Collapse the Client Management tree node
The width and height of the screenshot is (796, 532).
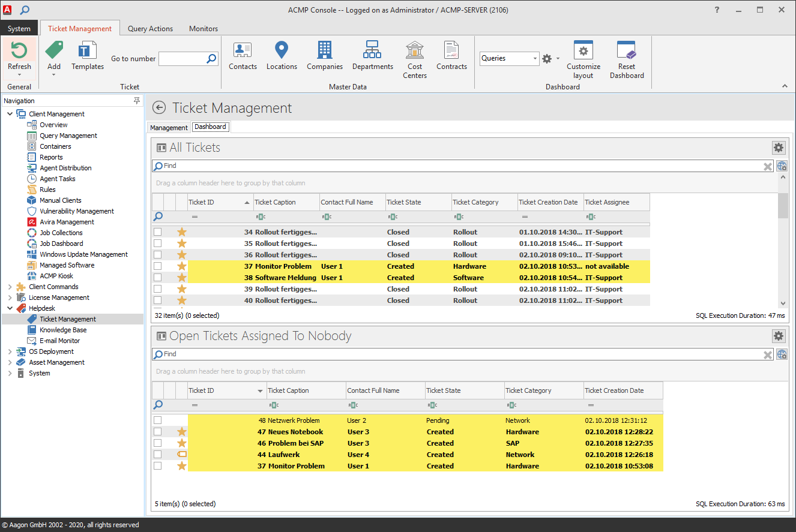coord(10,114)
